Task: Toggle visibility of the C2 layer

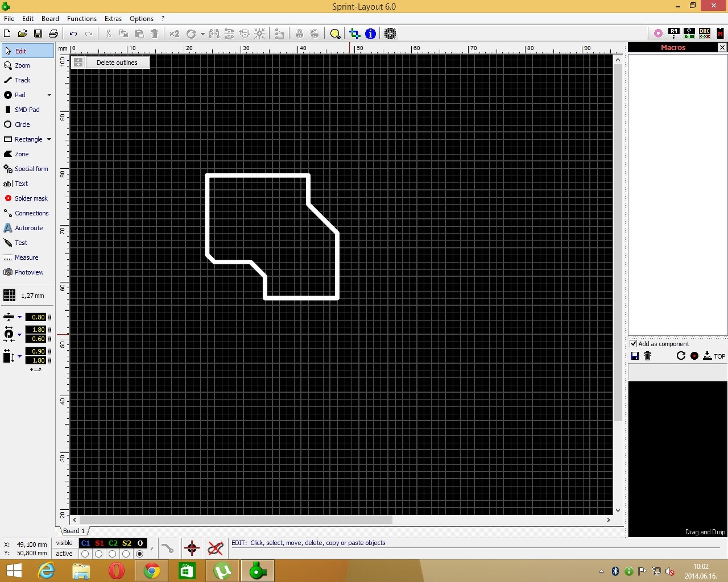Action: pyautogui.click(x=113, y=543)
